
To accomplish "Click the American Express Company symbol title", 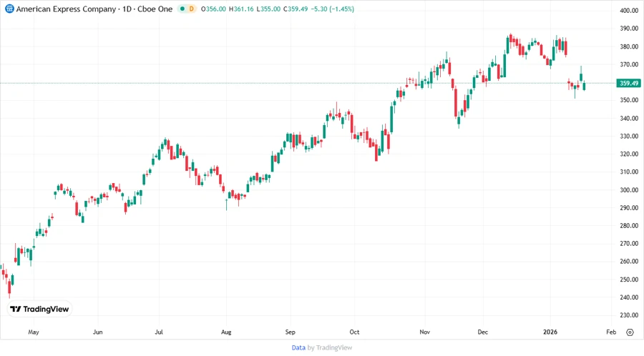I will pyautogui.click(x=66, y=9).
